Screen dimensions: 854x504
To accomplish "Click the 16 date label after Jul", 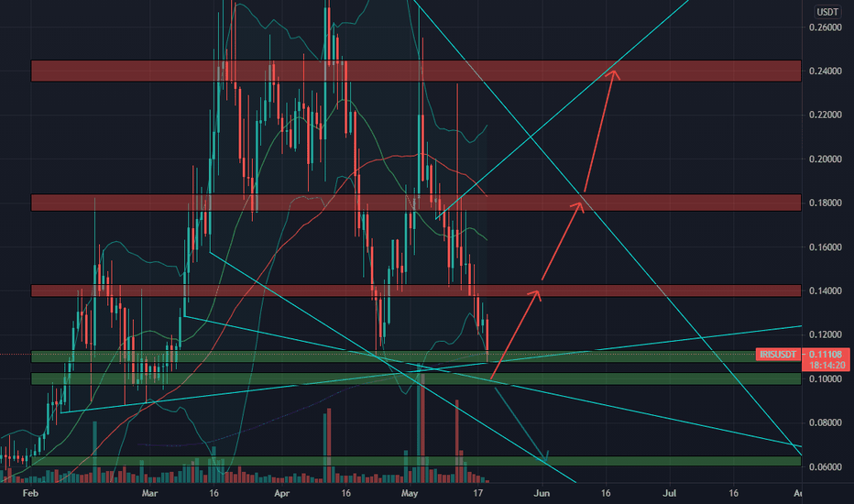I will (734, 493).
